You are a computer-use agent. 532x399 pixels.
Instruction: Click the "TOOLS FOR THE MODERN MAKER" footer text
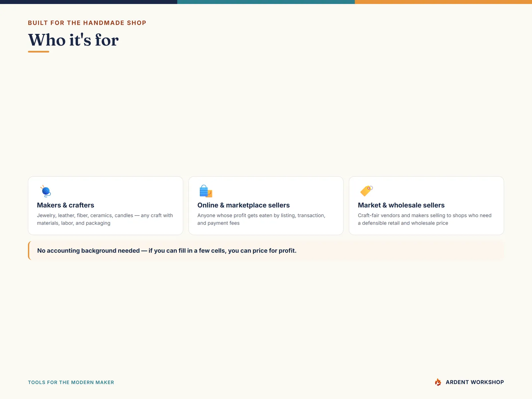click(71, 382)
